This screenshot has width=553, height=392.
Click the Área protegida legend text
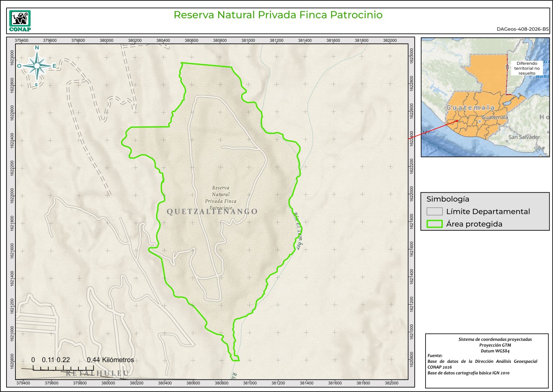click(474, 224)
